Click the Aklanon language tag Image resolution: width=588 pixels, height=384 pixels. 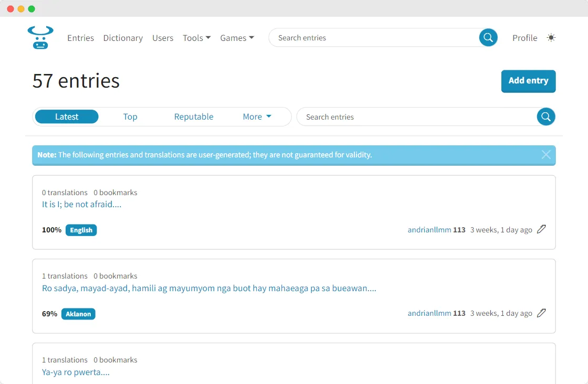[78, 314]
